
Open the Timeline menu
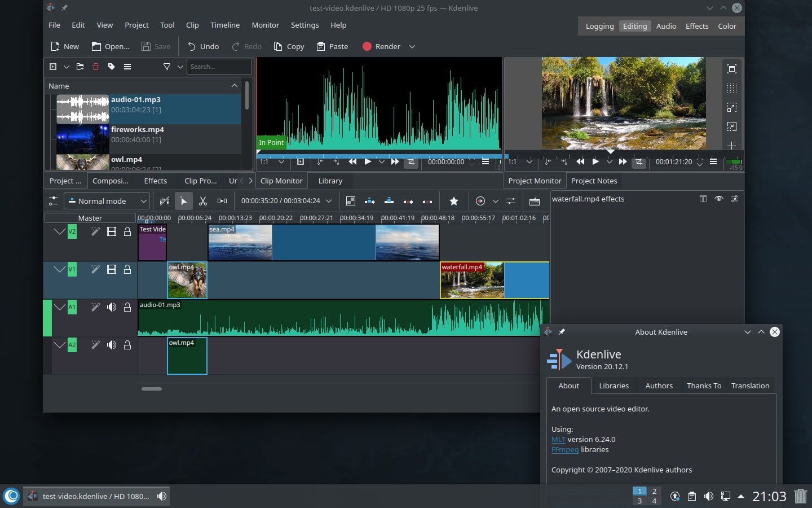click(x=224, y=25)
